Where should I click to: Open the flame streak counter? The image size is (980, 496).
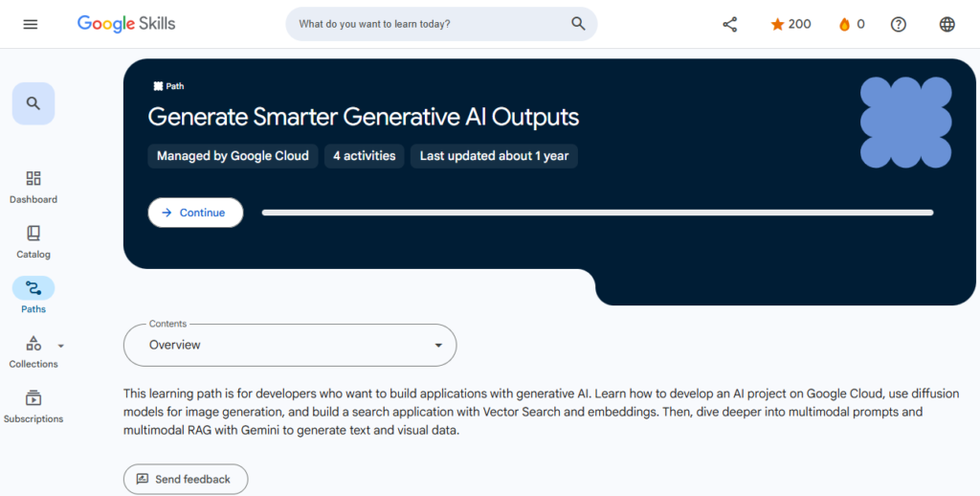[851, 24]
